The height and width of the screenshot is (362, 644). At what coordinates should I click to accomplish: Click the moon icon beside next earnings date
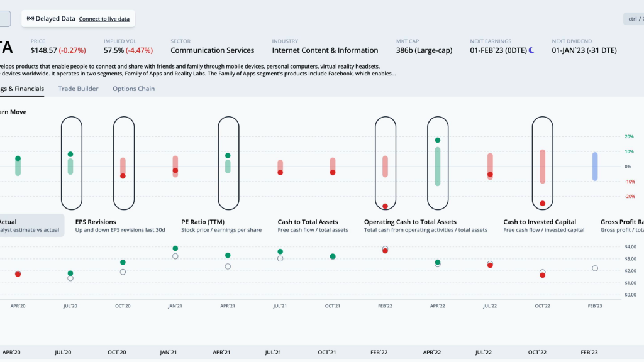(x=531, y=50)
